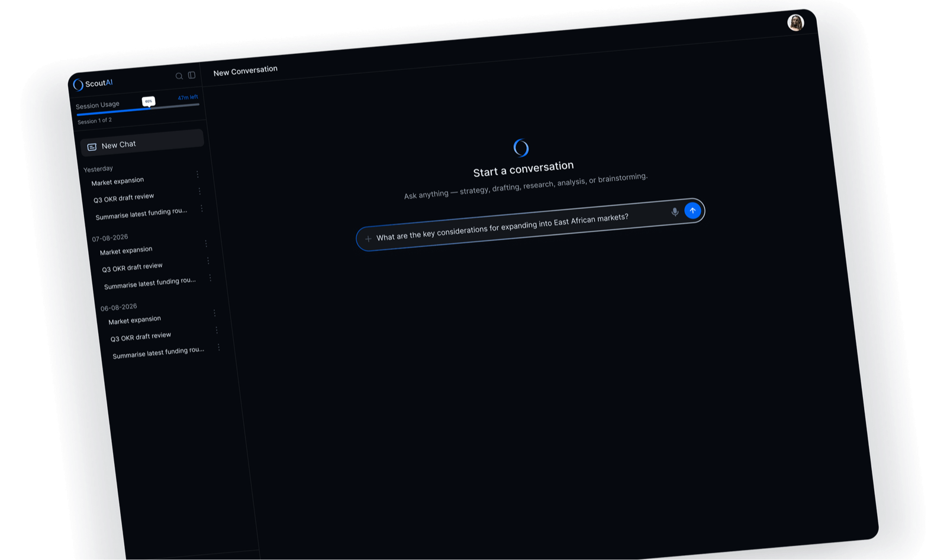Open Q3 OKR draft review chat from 07-08-2026

coord(132,267)
